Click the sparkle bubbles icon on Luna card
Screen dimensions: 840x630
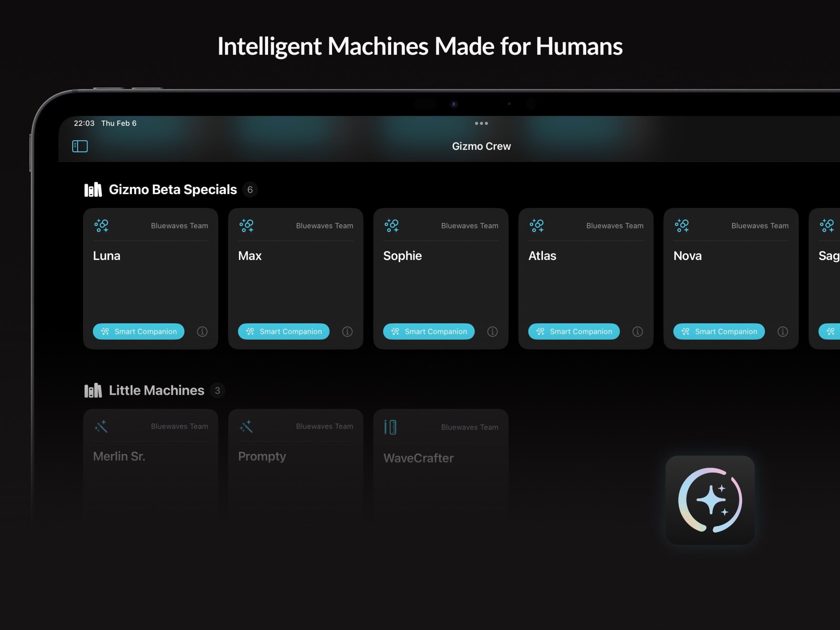click(101, 226)
